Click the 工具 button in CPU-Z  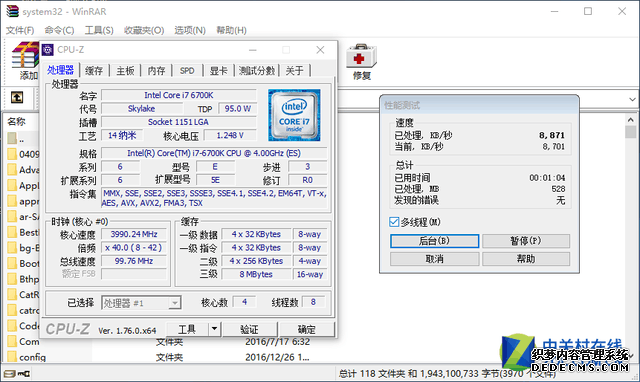click(187, 329)
